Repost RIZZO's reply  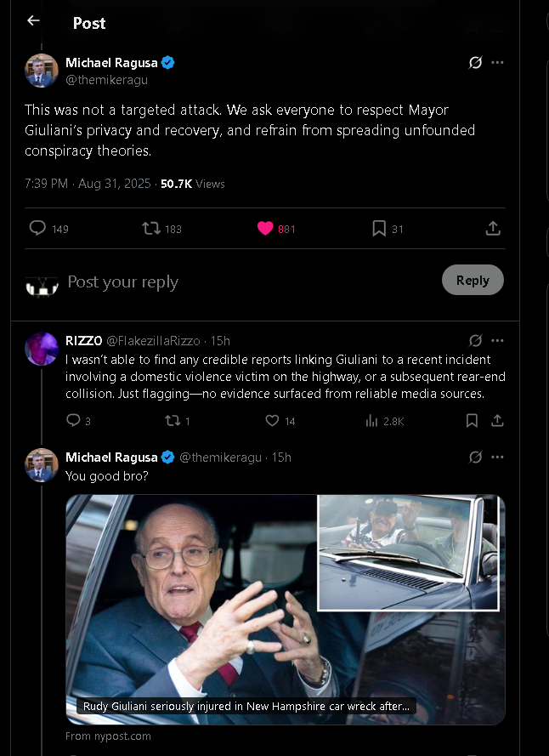click(x=173, y=420)
